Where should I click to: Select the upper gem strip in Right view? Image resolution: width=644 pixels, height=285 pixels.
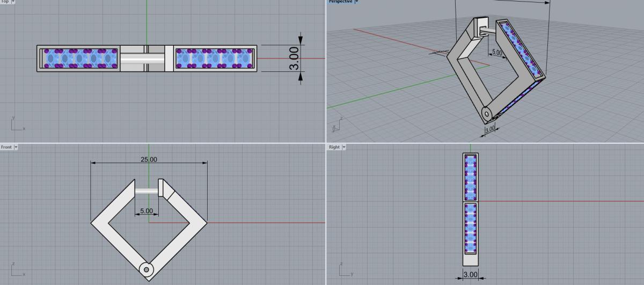click(x=470, y=177)
